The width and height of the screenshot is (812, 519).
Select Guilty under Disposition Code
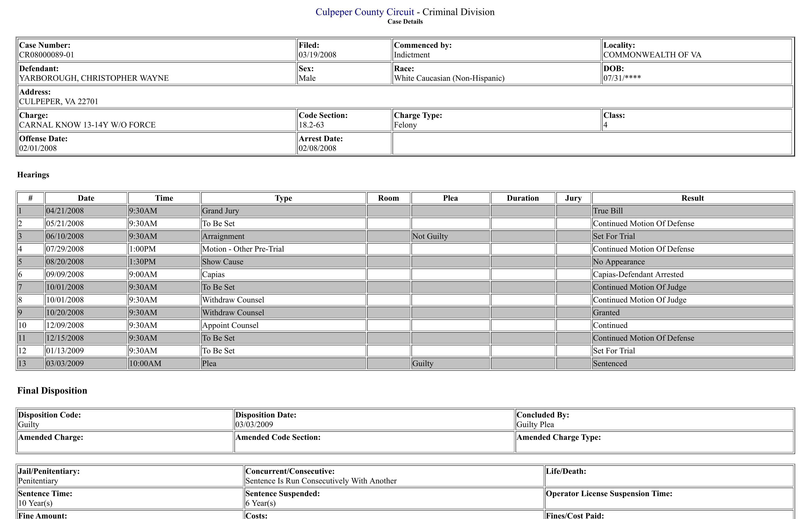click(29, 424)
